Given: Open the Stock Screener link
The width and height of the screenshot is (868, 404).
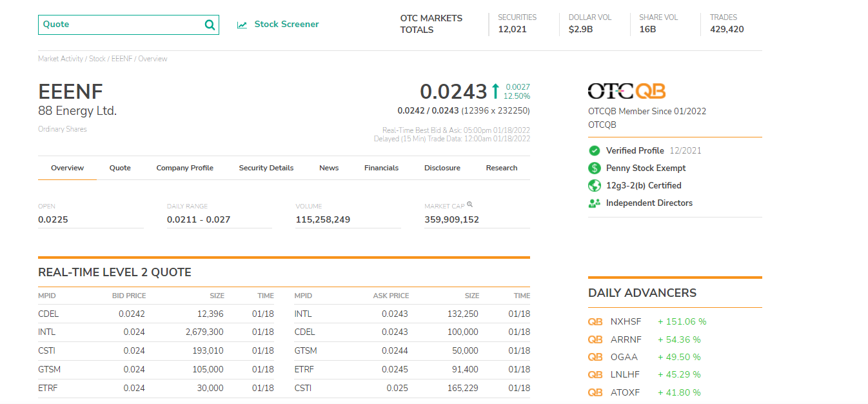Looking at the screenshot, I should [x=286, y=25].
